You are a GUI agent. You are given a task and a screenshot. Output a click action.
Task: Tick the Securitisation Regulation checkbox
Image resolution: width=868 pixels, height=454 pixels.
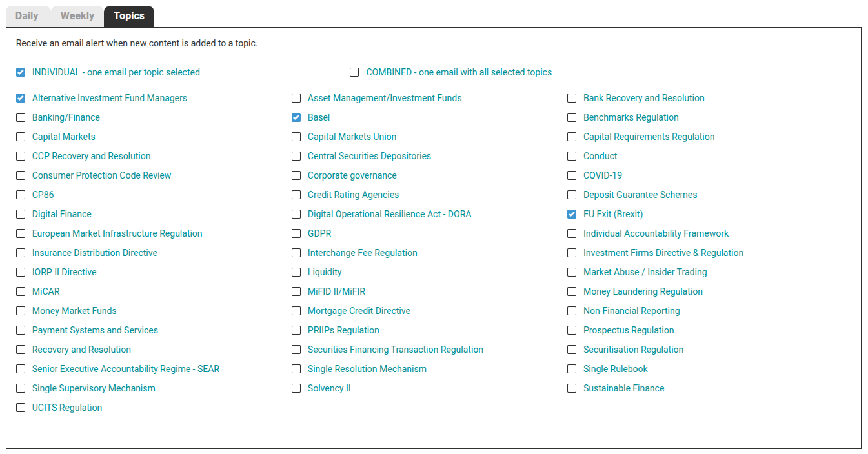[x=572, y=350]
